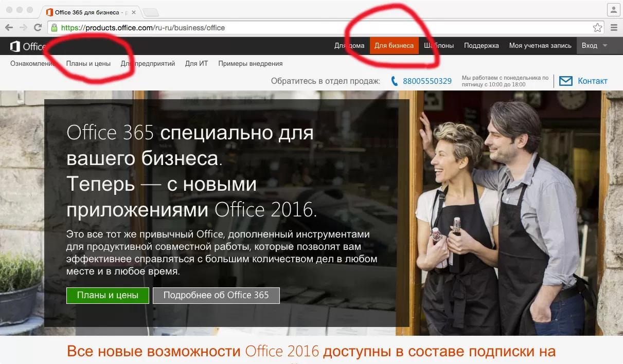Click Ознакомление in the sub-navigation
The height and width of the screenshot is (364, 623).
pyautogui.click(x=32, y=64)
